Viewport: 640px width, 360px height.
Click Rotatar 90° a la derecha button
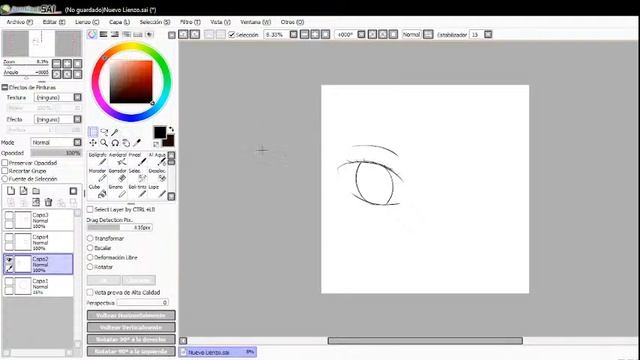[131, 339]
